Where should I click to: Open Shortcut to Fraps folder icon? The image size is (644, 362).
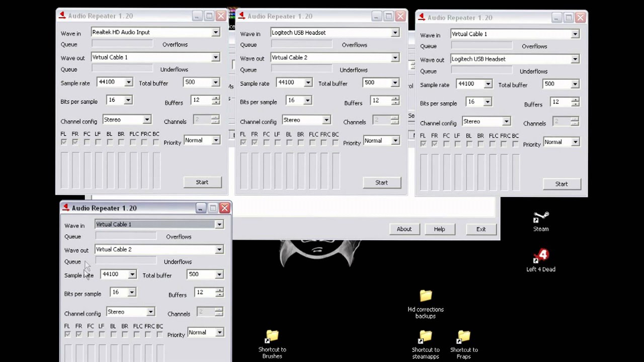464,336
